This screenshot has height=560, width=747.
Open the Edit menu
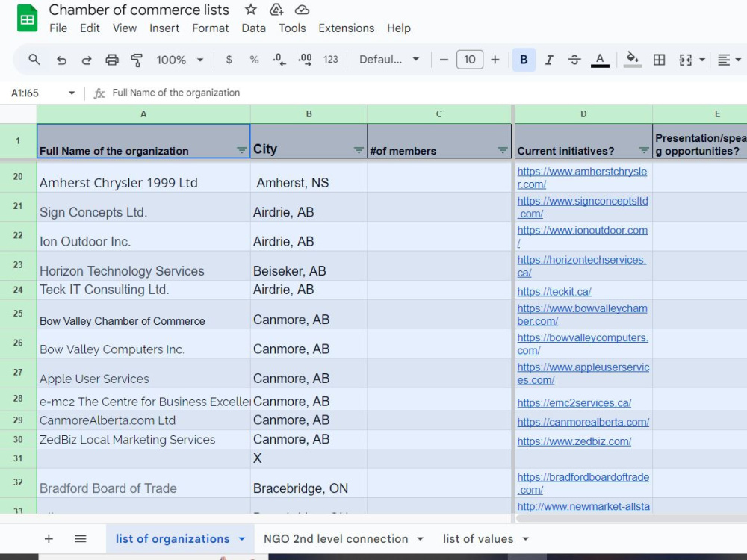[x=90, y=28]
